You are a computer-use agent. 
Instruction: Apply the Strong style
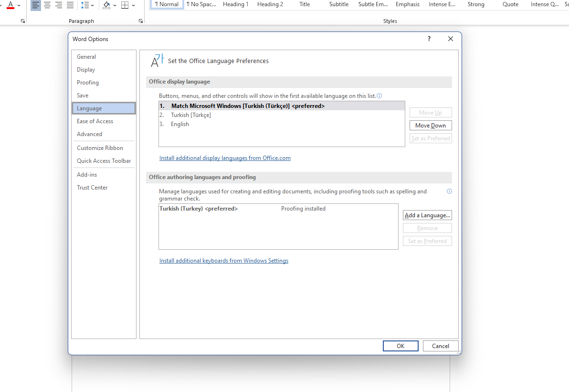click(476, 4)
